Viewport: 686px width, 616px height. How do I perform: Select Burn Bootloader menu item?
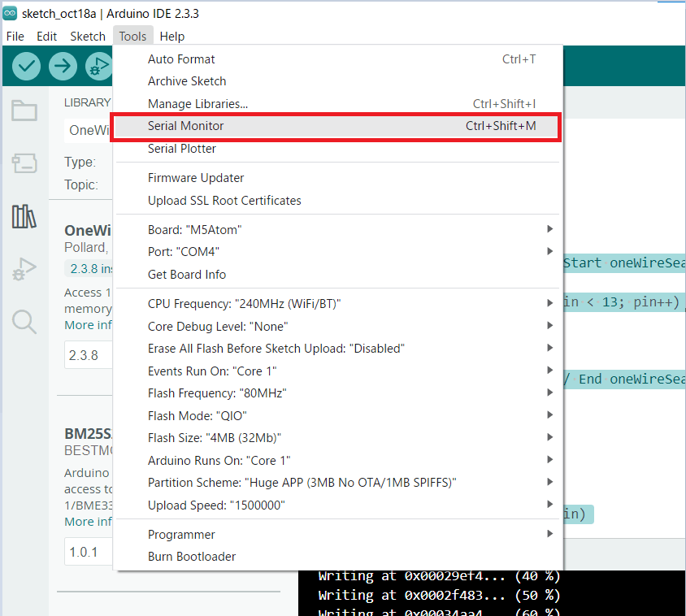[337, 557]
